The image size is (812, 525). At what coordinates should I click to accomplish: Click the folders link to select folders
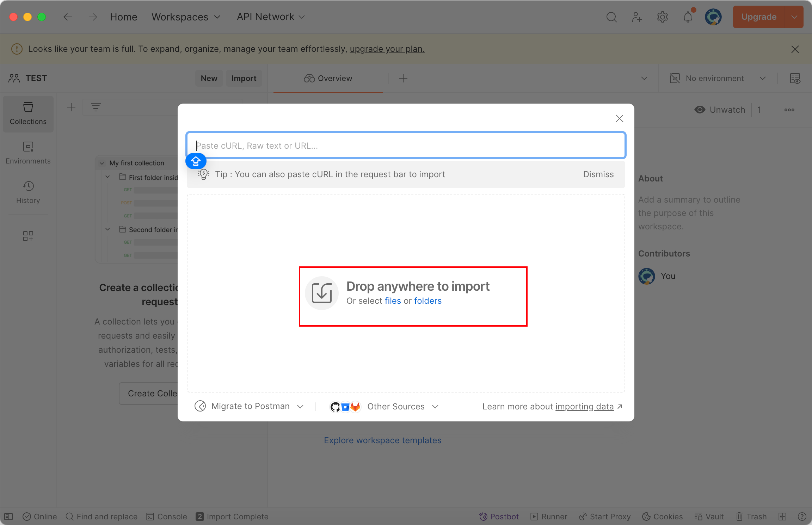(427, 301)
